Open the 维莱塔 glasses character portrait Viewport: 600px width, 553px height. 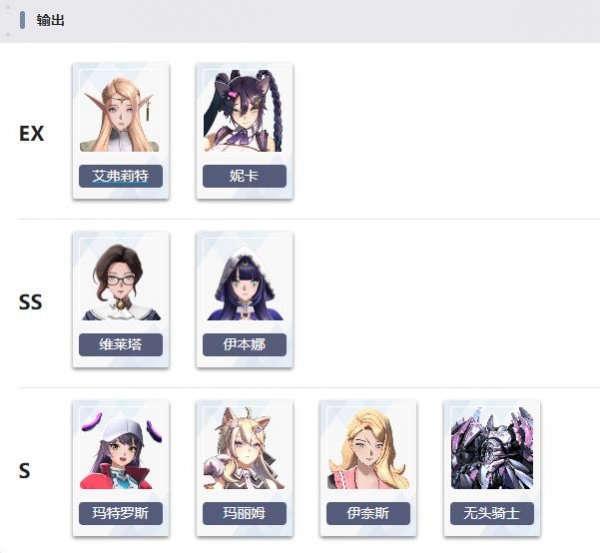coord(121,280)
